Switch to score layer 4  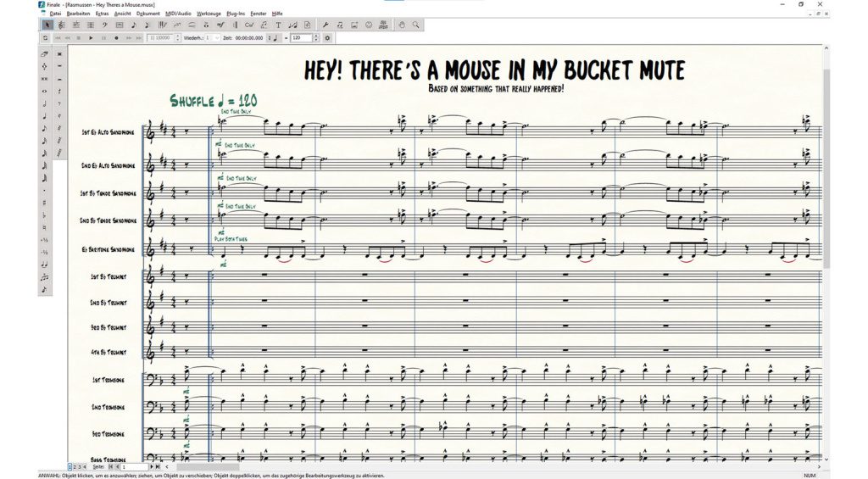pyautogui.click(x=84, y=467)
